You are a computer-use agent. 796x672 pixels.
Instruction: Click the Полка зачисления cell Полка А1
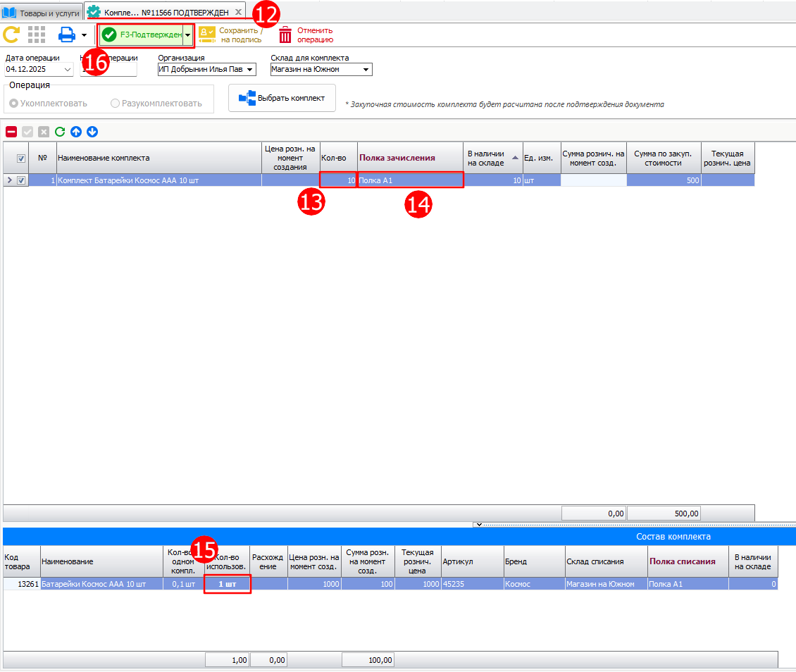410,180
